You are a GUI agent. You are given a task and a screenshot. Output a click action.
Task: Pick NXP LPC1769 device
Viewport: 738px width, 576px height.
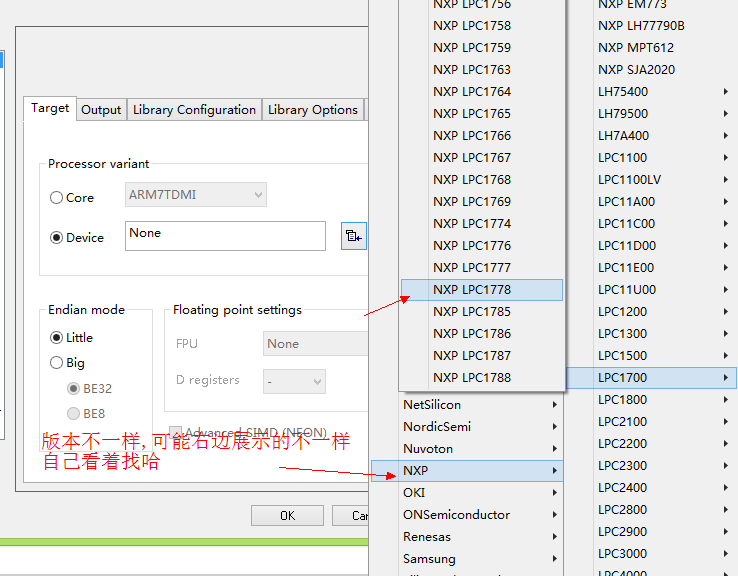click(482, 201)
